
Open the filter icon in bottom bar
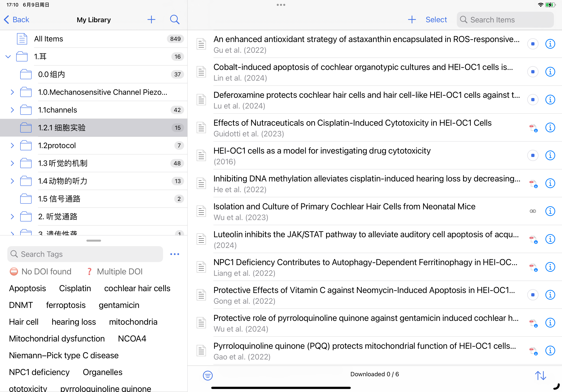(208, 375)
